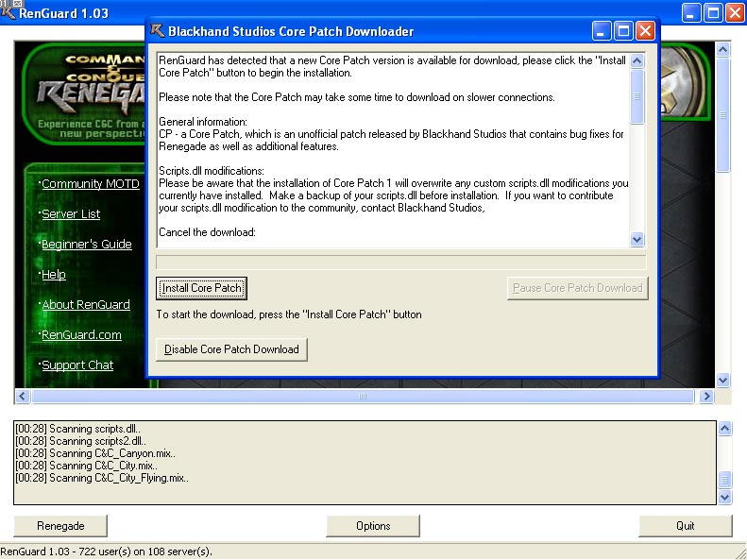Click the log line 'Scanning scripts2.dll..'
This screenshot has height=560, width=747.
pos(81,441)
